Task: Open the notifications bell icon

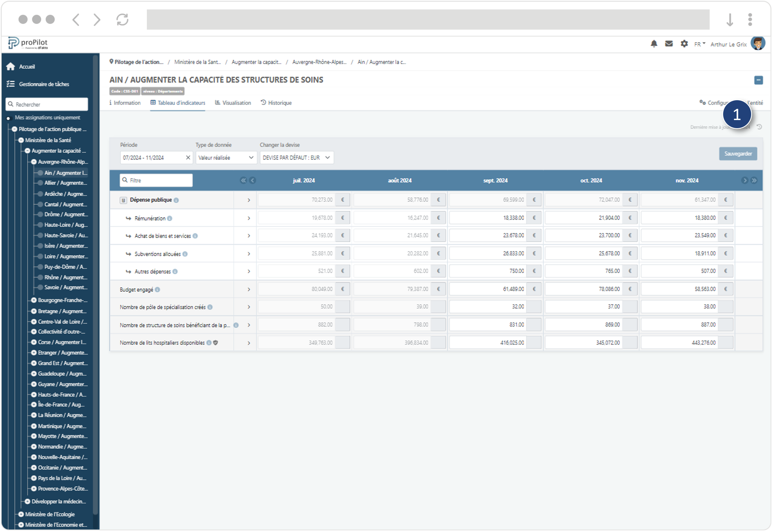Action: click(x=654, y=44)
